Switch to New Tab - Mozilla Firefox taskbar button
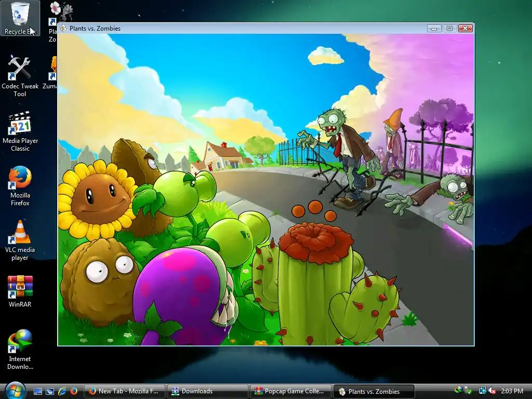The image size is (532, 399). tap(124, 391)
